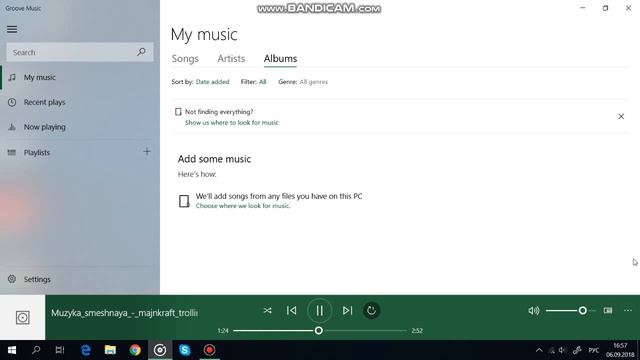The image size is (640, 360).
Task: Click the playing track title Muzyka_smeshnaya
Action: [x=124, y=313]
